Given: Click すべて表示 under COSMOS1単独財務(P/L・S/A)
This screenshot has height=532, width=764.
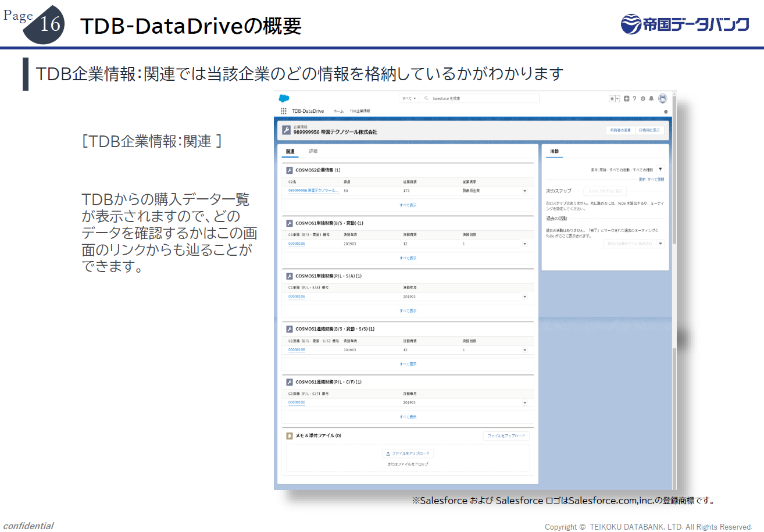Looking at the screenshot, I should click(408, 311).
